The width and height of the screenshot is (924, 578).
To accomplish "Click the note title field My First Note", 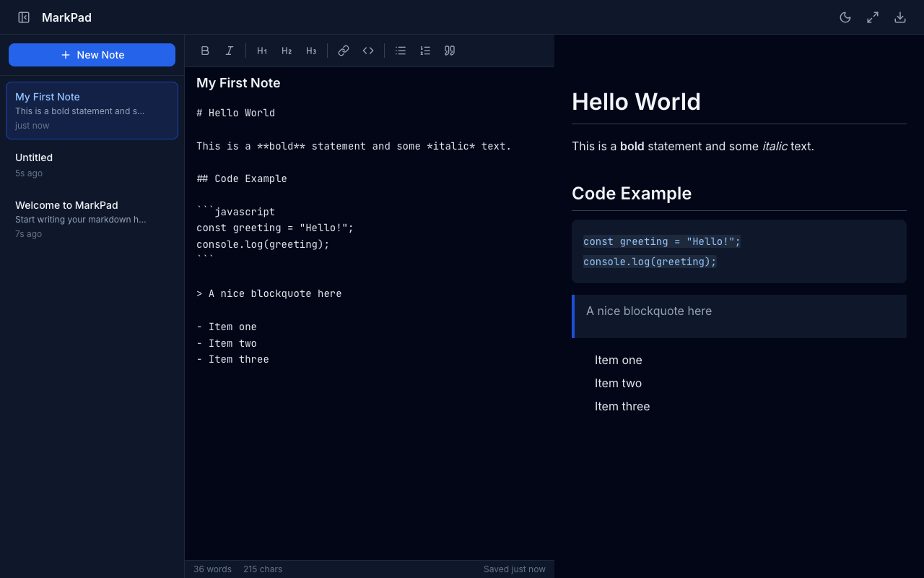I will [x=368, y=83].
